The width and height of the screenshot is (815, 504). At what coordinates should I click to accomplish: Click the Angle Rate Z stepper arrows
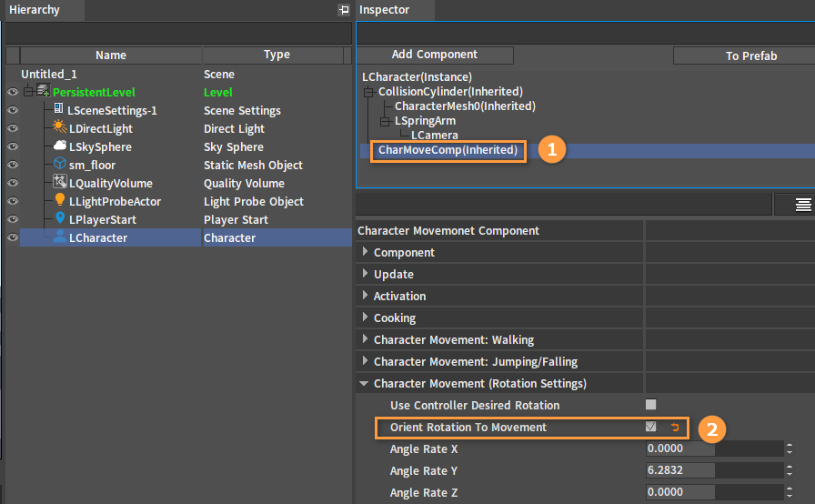[790, 492]
